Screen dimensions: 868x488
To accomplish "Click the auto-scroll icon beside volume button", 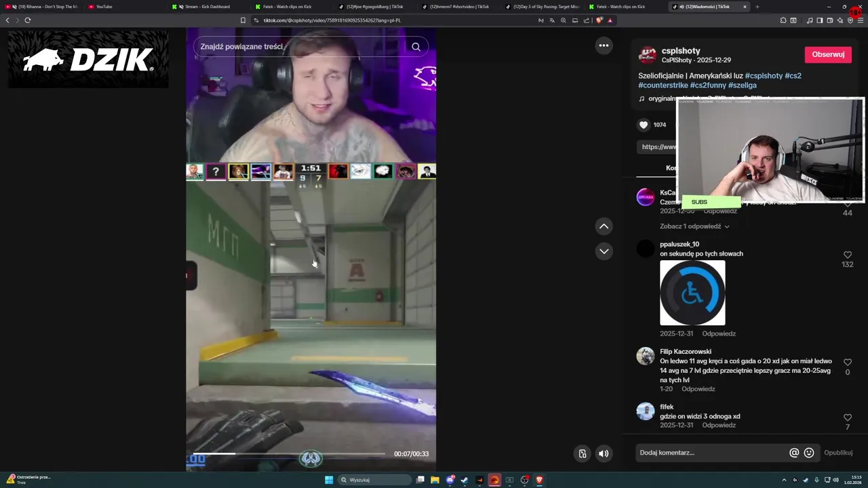I will [x=582, y=453].
